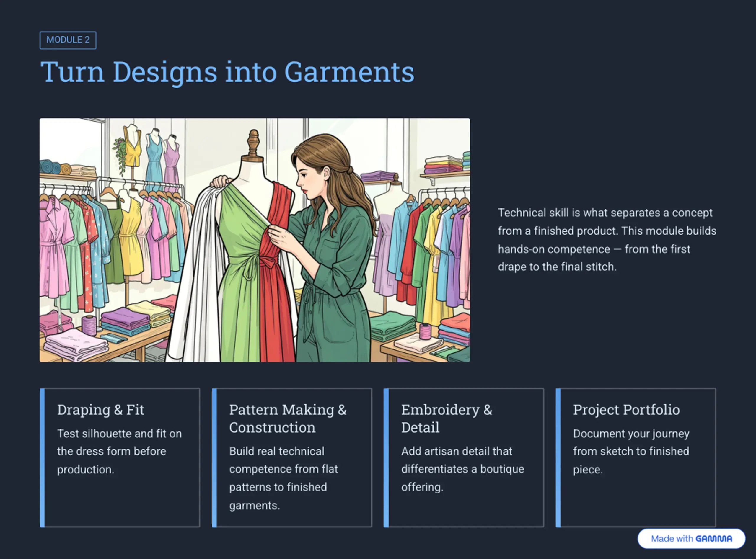Click the MODULE 2 badge
Viewport: 756px width, 559px height.
[x=68, y=40]
